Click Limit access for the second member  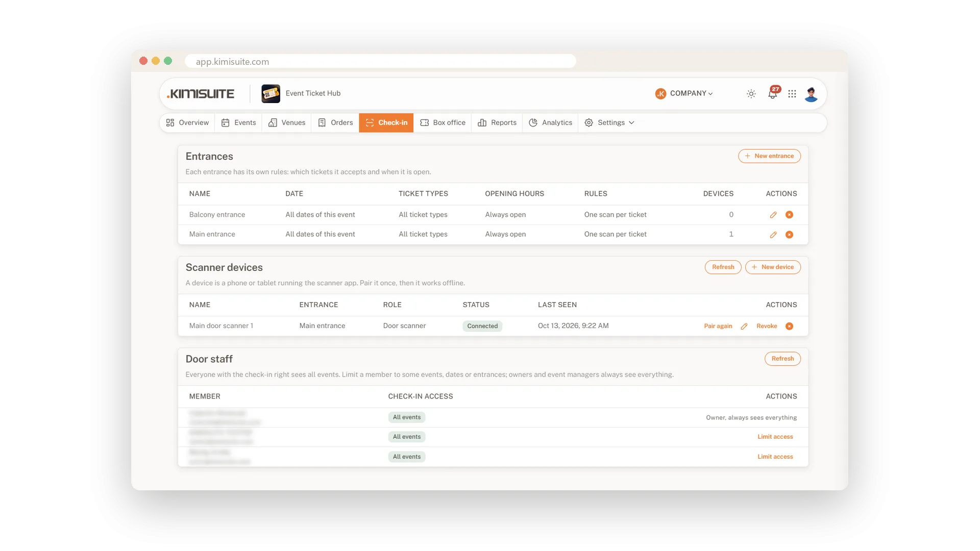tap(775, 437)
